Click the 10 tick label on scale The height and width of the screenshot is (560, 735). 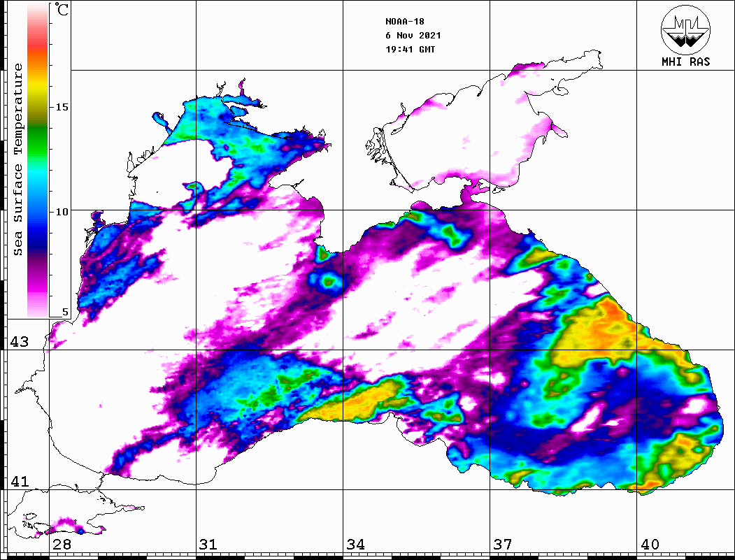[62, 212]
